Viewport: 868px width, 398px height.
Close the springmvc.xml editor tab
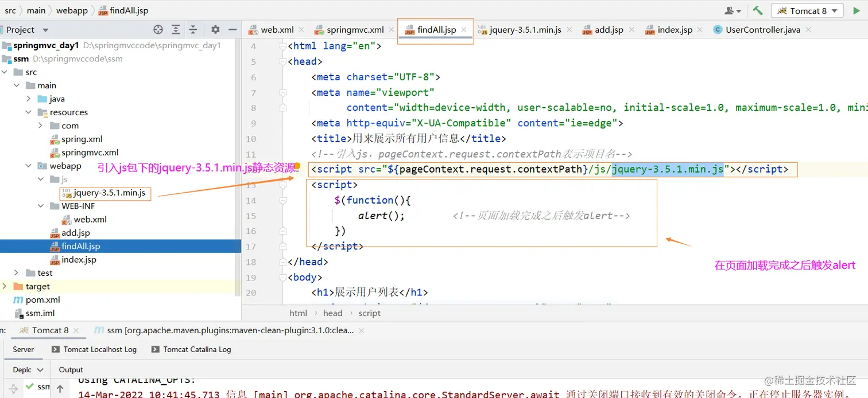click(392, 30)
